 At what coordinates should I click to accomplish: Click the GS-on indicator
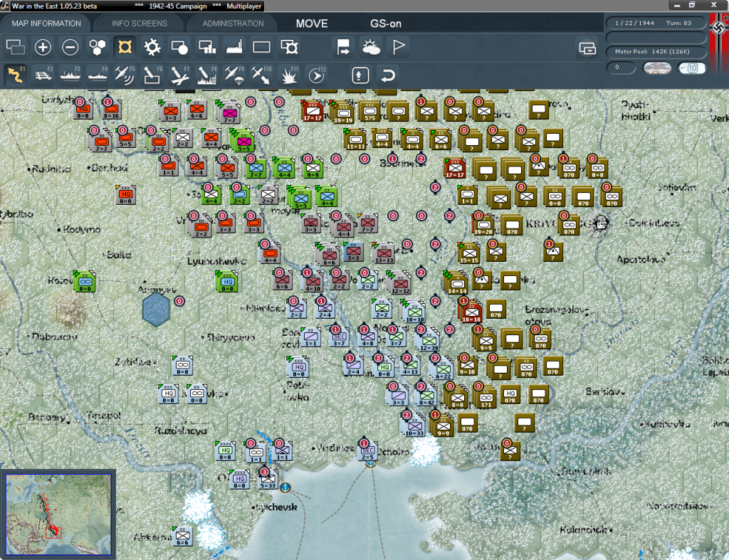(385, 23)
